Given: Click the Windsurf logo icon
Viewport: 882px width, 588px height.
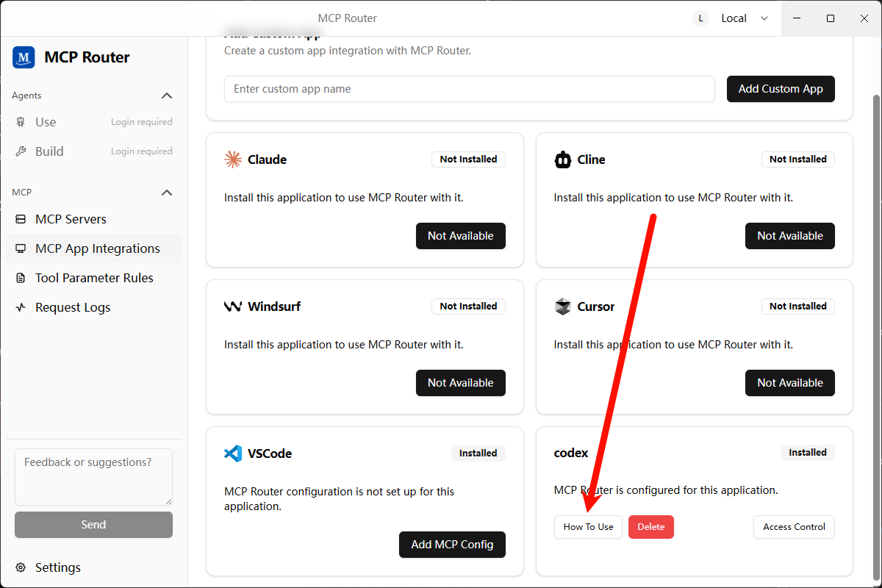Looking at the screenshot, I should pyautogui.click(x=233, y=306).
